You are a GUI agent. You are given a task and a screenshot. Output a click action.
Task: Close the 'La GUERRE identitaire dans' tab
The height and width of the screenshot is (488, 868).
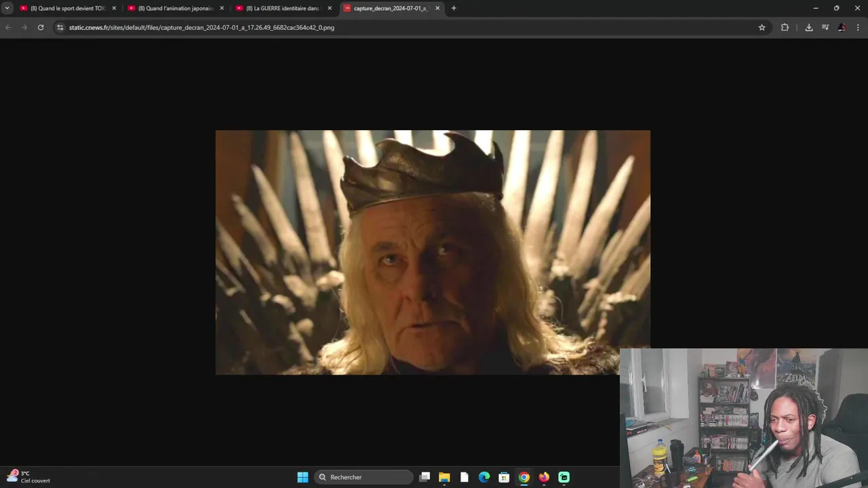point(330,8)
